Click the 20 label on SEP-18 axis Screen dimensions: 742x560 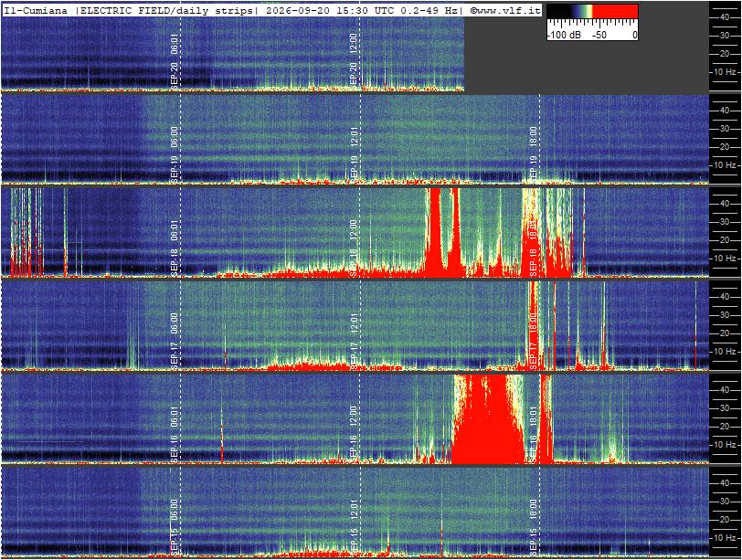click(725, 240)
